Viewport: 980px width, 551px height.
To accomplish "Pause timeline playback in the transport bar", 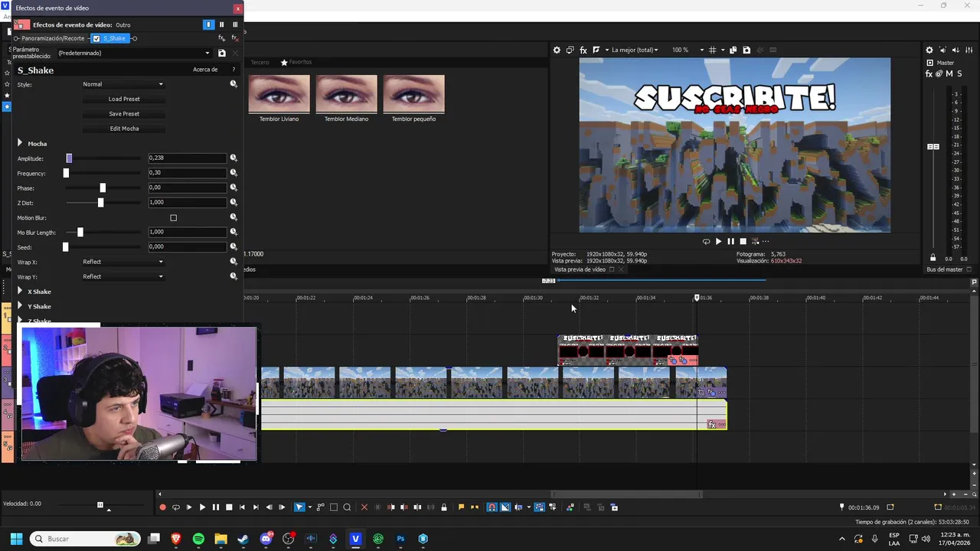I will (x=215, y=507).
